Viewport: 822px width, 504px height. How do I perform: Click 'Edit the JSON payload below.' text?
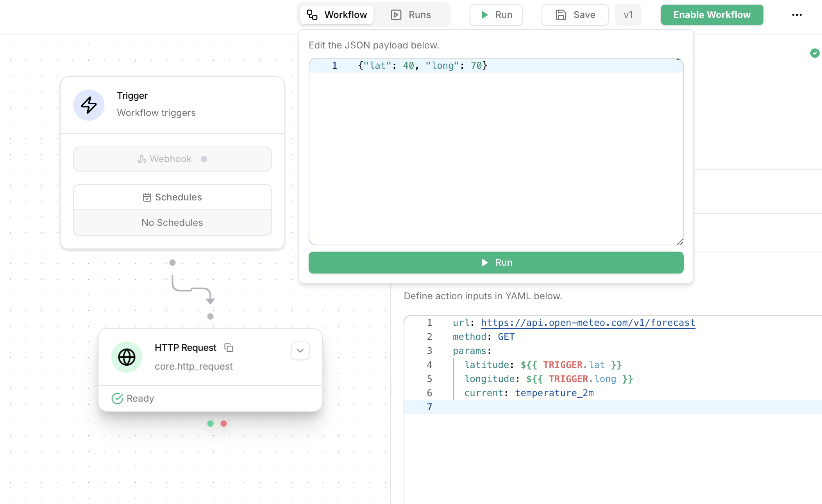(x=374, y=45)
